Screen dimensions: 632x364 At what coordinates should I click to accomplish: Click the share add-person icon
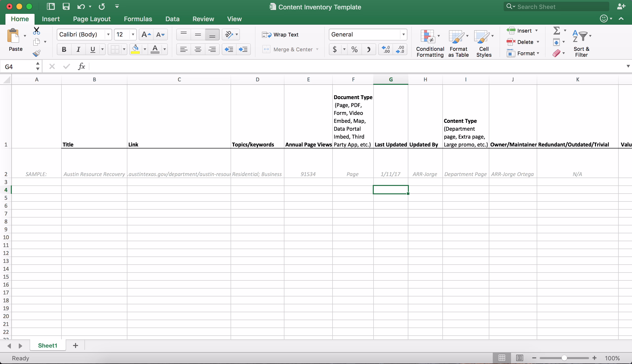click(x=621, y=6)
